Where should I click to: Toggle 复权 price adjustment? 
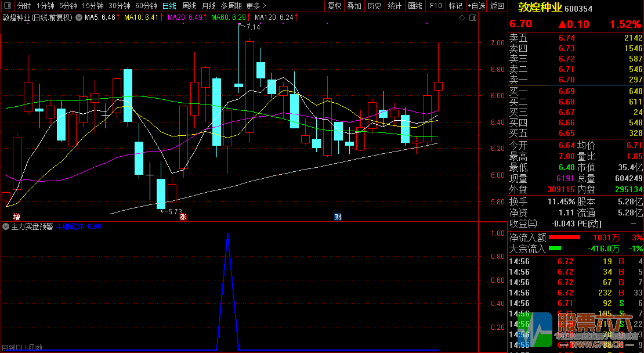coord(335,6)
